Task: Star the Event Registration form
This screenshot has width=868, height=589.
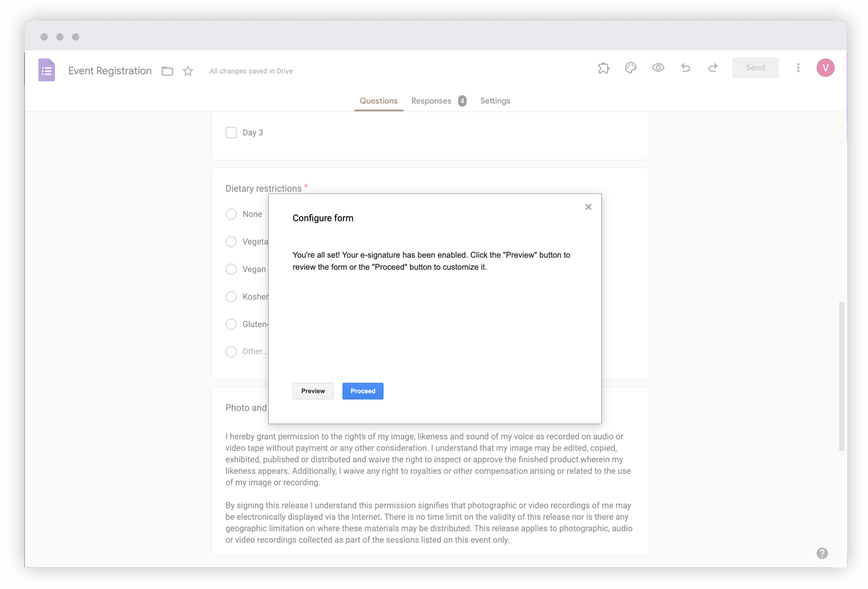Action: tap(187, 71)
